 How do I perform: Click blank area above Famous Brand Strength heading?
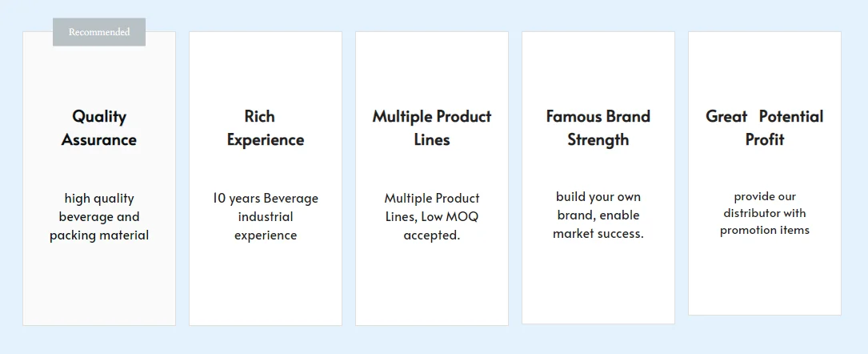coord(598,68)
